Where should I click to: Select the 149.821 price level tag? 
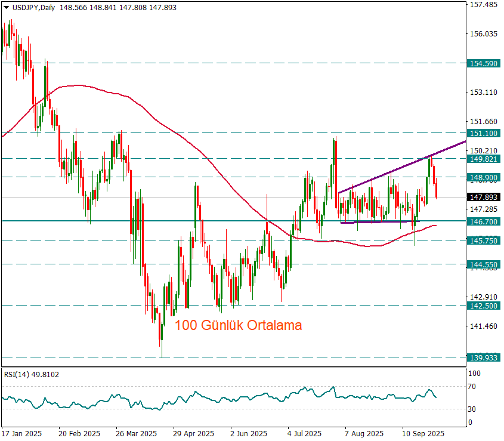coord(484,159)
